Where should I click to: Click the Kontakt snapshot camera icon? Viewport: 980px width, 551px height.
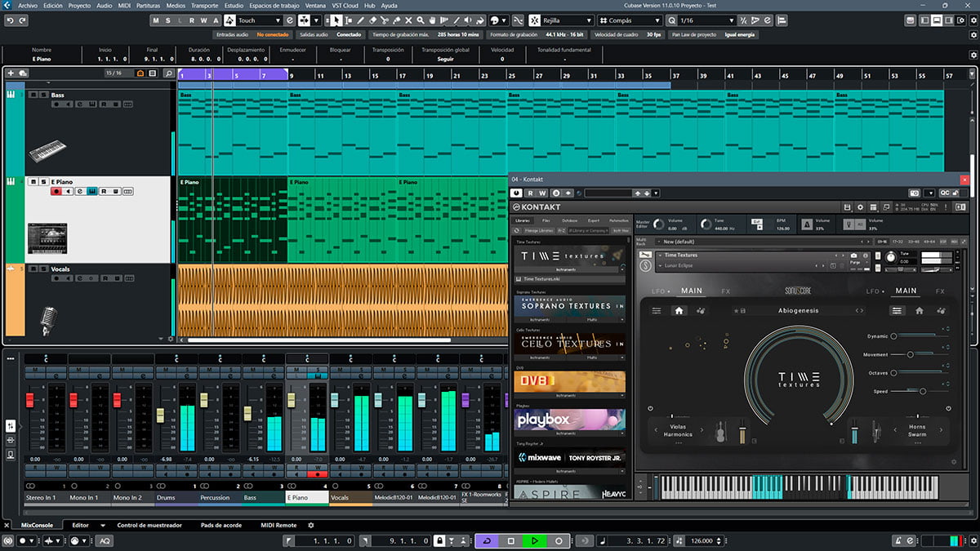(853, 256)
